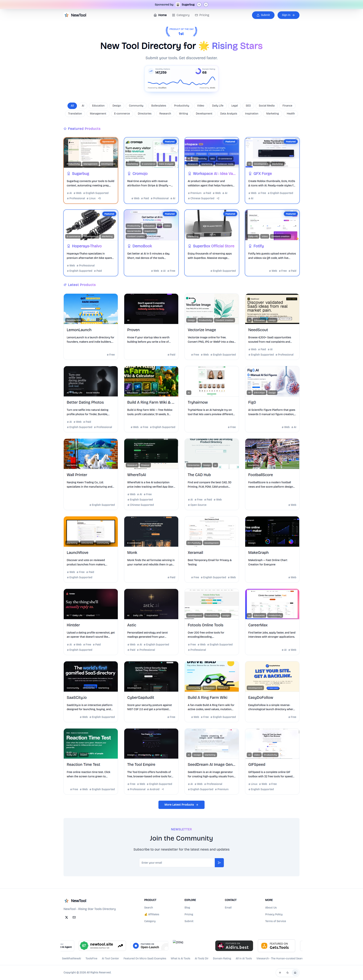Open the NeedScout product thumbnail
Viewport: 363px width, 980px height.
[x=272, y=309]
